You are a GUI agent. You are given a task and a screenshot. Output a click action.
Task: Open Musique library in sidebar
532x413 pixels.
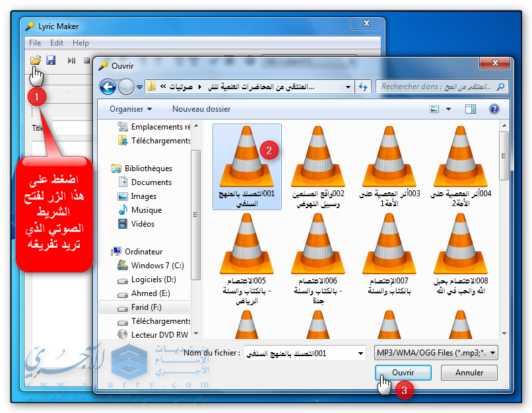[140, 210]
